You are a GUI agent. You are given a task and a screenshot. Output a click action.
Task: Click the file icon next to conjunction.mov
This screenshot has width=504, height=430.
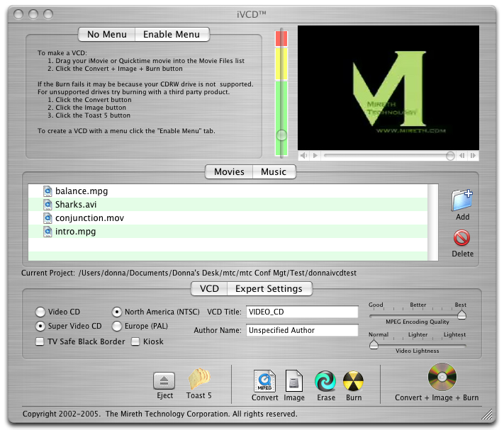47,218
